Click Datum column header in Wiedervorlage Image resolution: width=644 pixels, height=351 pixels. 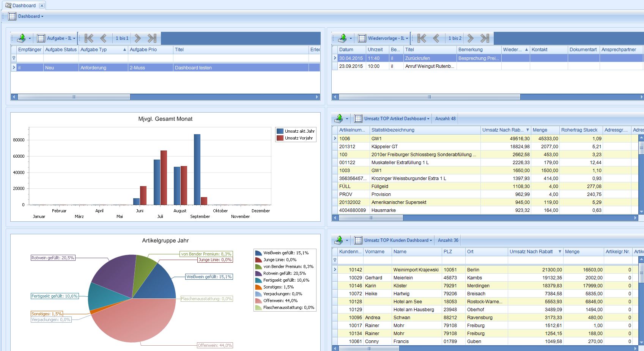(x=351, y=50)
